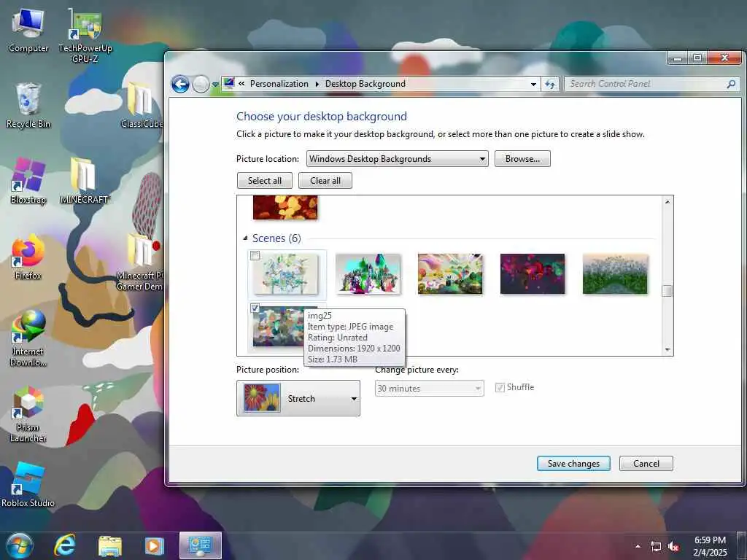Click the list scroll down arrow

coord(667,349)
